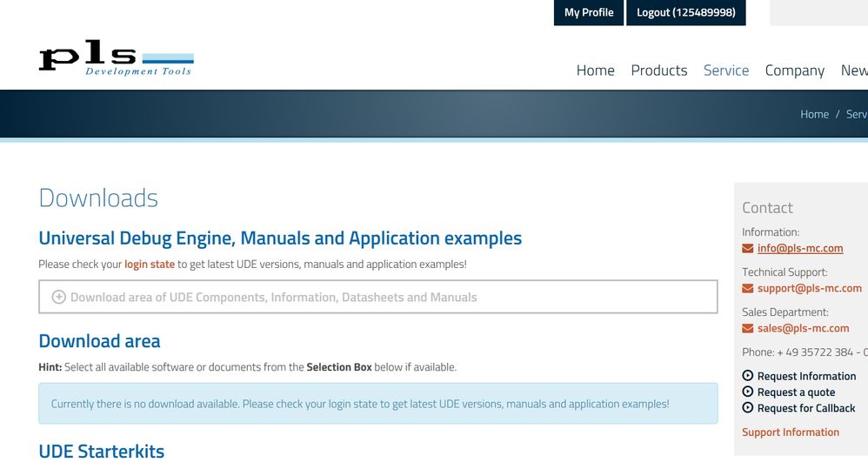Click the UDE Starterkits heading

tap(101, 452)
